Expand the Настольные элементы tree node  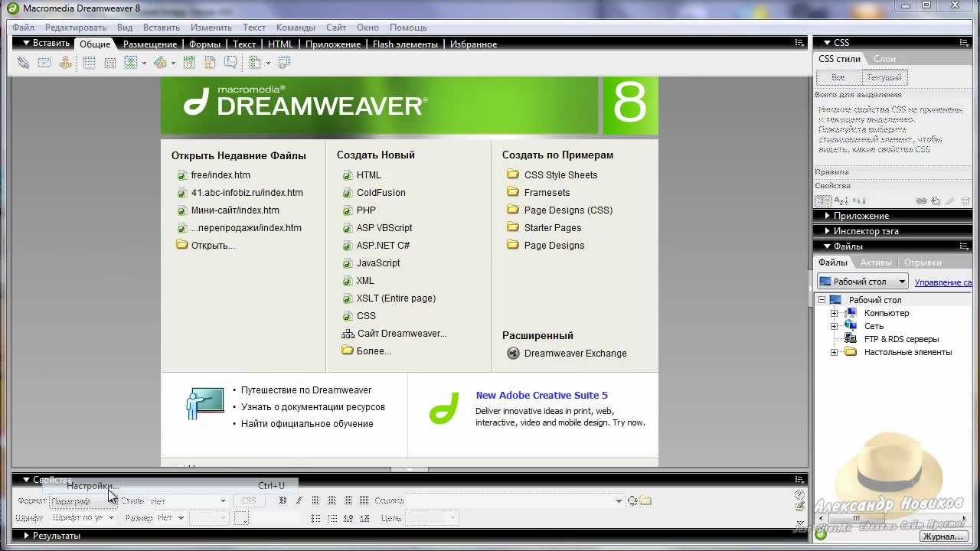(x=835, y=352)
